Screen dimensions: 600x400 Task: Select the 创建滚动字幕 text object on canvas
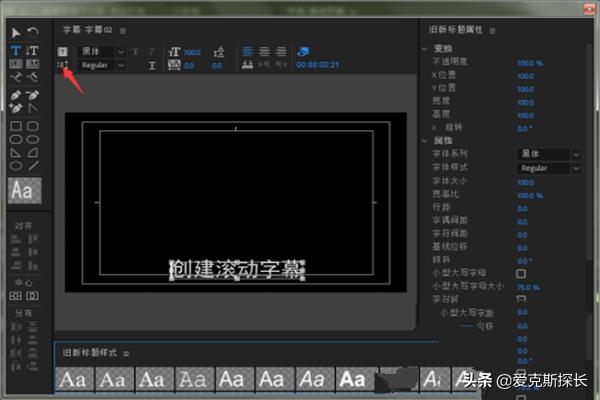(237, 270)
